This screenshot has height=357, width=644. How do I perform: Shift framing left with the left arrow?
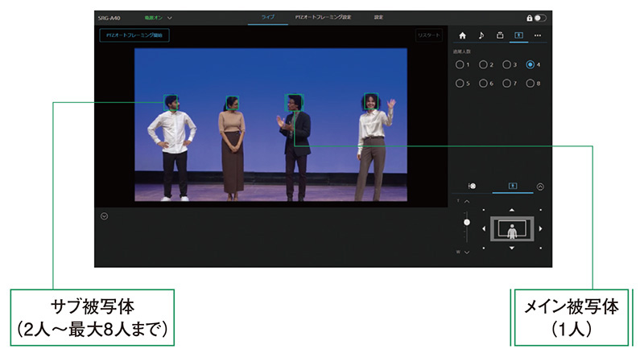483,229
